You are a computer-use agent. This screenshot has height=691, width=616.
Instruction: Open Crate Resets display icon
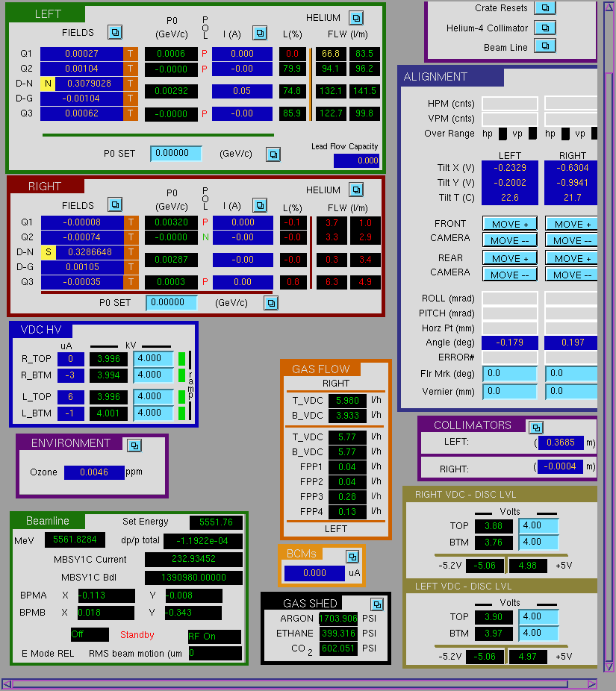click(x=545, y=7)
